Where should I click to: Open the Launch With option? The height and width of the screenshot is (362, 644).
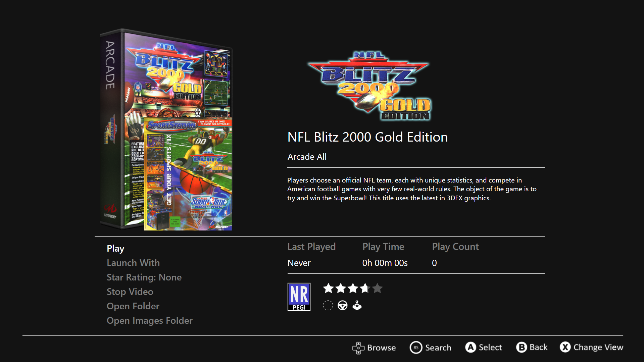point(133,263)
